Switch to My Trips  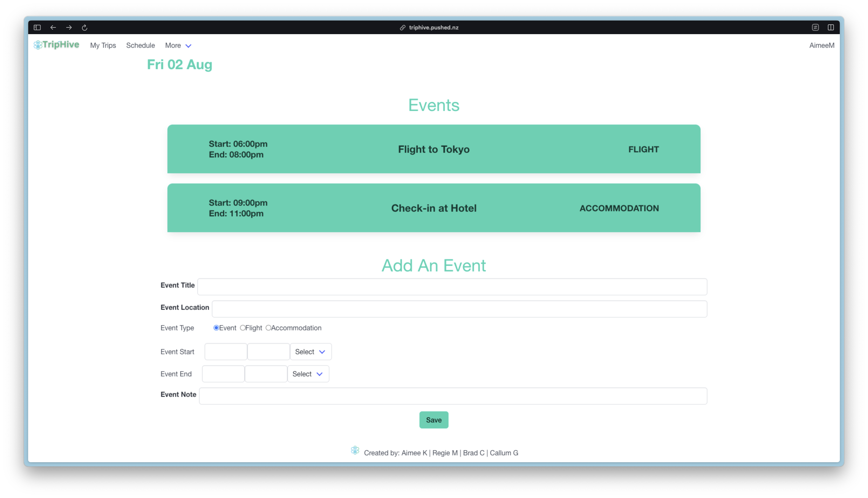103,45
